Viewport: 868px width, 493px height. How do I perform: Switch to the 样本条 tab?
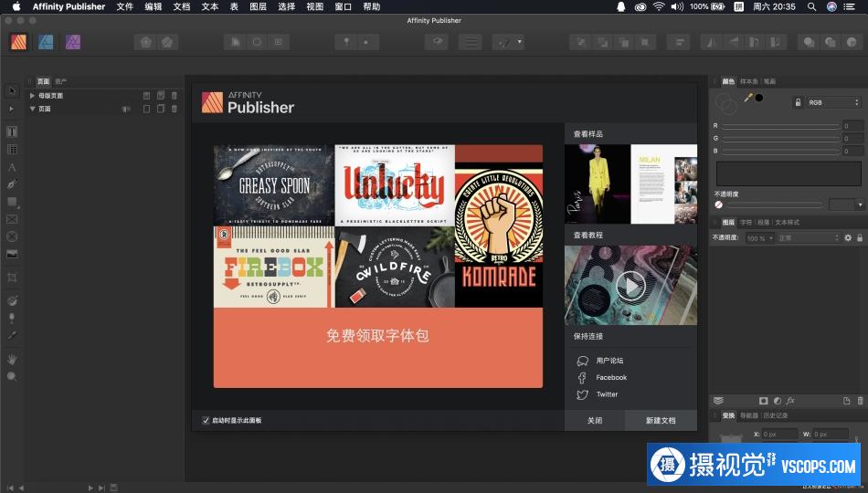748,81
